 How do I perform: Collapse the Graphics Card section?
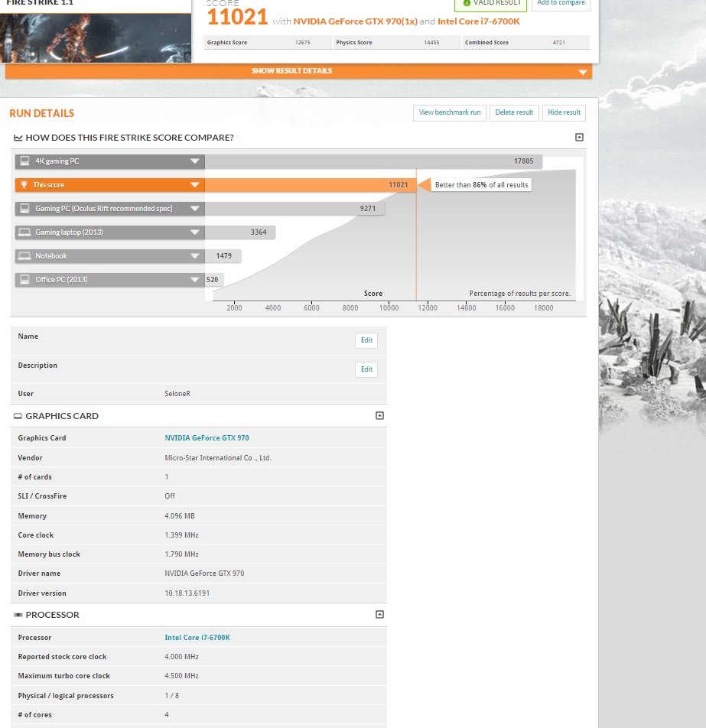[379, 416]
